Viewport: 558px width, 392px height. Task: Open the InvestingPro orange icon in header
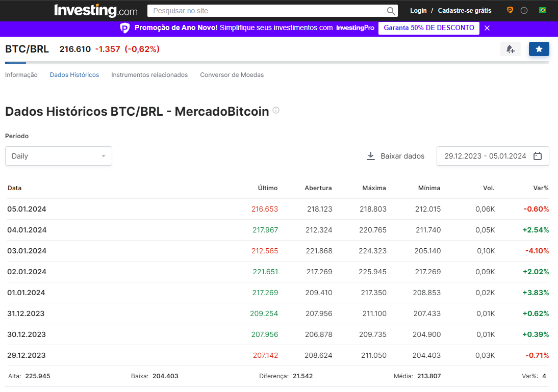coord(510,10)
